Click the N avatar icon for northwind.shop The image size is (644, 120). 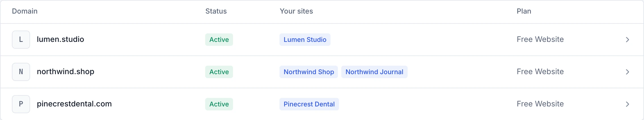click(21, 72)
